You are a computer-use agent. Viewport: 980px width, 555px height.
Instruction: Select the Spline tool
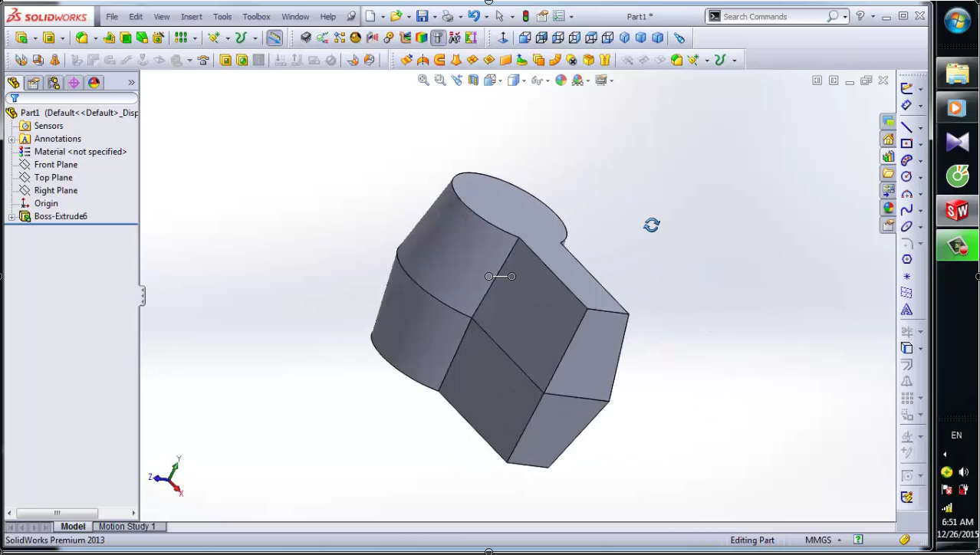pos(906,210)
